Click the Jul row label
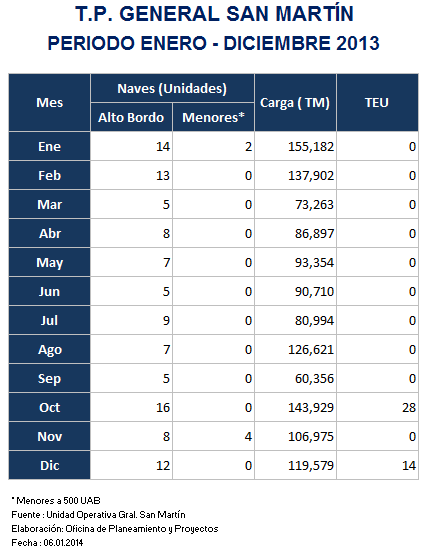Viewport: 432px width, 552px height. pos(49,321)
